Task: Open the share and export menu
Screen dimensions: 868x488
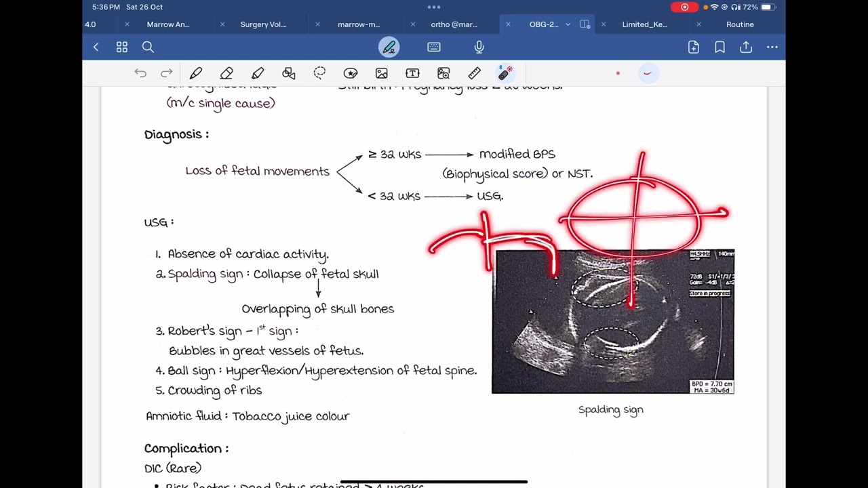Action: tap(746, 47)
